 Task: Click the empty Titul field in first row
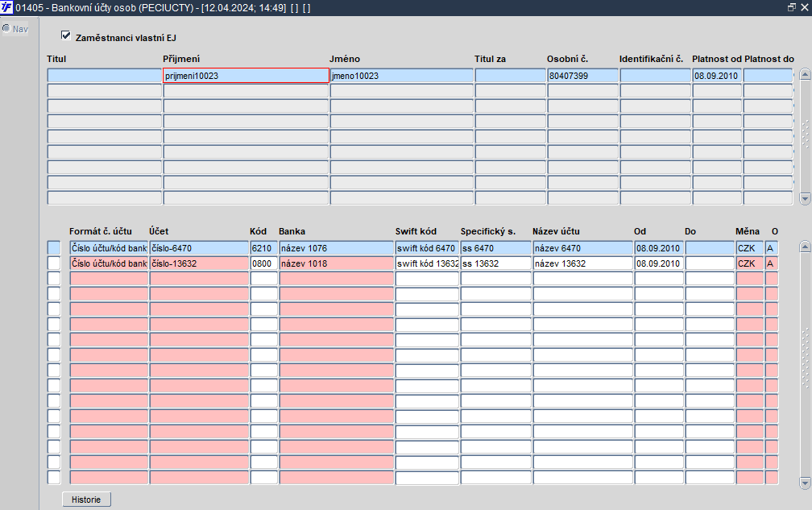[105, 76]
